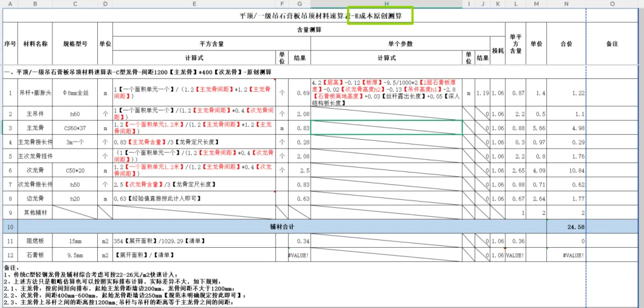The height and width of the screenshot is (308, 644).
Task: Click the 辅材合计 subtotal row label
Action: [282, 227]
